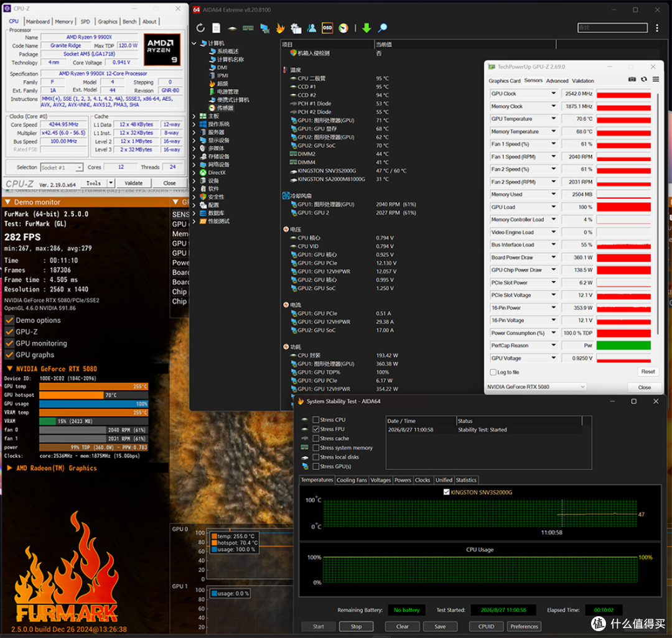Click AIDA64 search input field
The height and width of the screenshot is (638, 672).
(612, 28)
